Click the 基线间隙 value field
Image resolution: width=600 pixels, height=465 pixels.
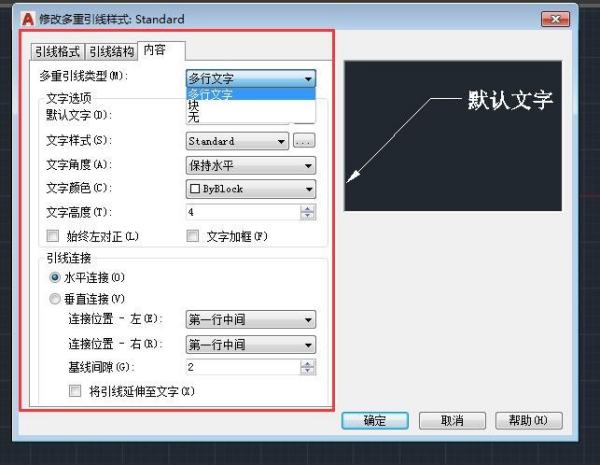coord(243,367)
